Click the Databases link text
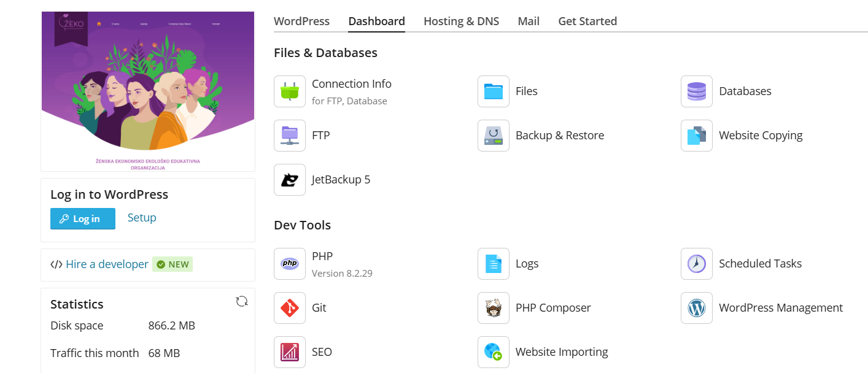The image size is (868, 373). click(745, 91)
